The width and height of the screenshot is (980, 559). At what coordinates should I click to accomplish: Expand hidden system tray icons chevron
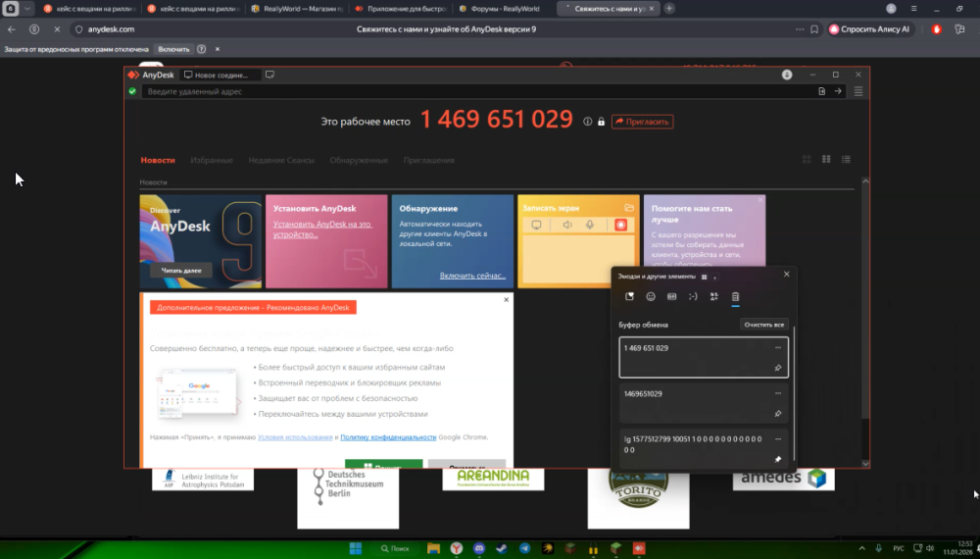pyautogui.click(x=861, y=548)
